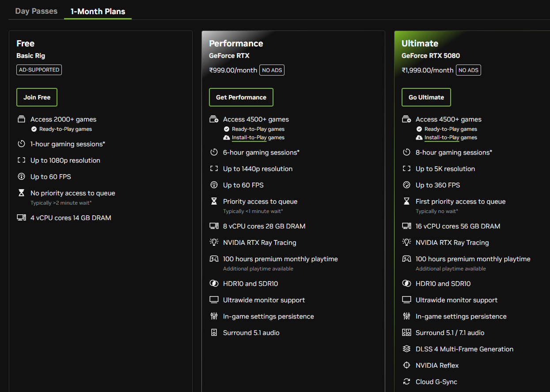Click the NO ADS badge on Ultimate plan

click(469, 70)
